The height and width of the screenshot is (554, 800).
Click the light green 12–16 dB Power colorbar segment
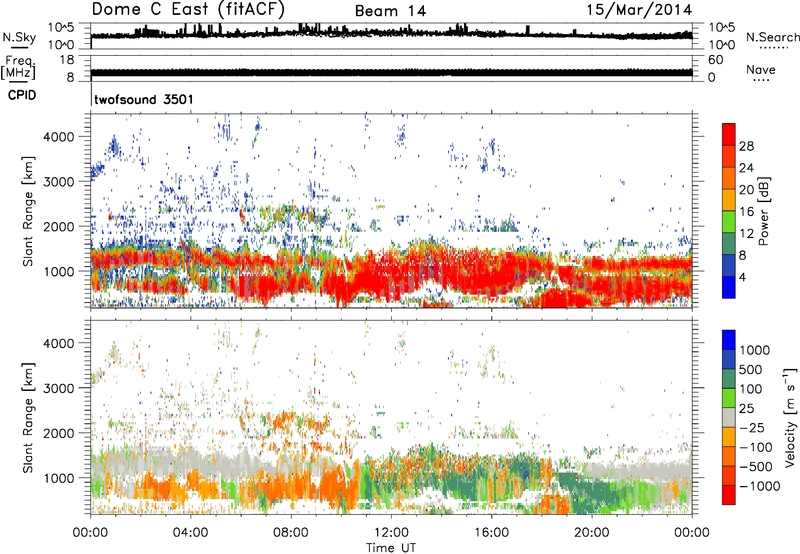pos(729,222)
